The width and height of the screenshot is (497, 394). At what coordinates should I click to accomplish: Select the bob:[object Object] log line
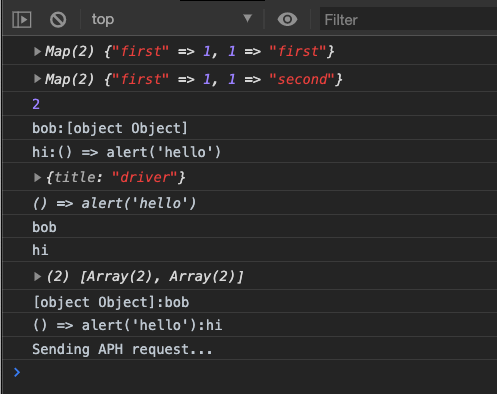tap(110, 128)
